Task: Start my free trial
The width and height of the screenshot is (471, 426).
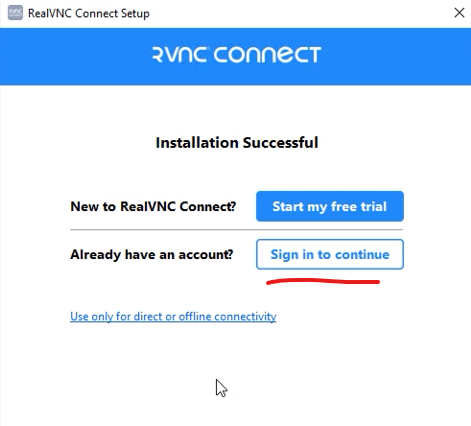Action: pos(330,206)
